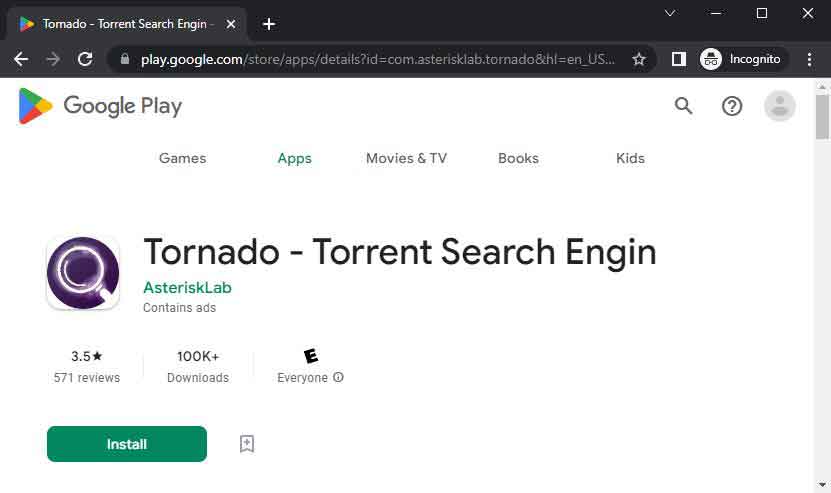
Task: Open the Google Play help icon
Action: [732, 106]
